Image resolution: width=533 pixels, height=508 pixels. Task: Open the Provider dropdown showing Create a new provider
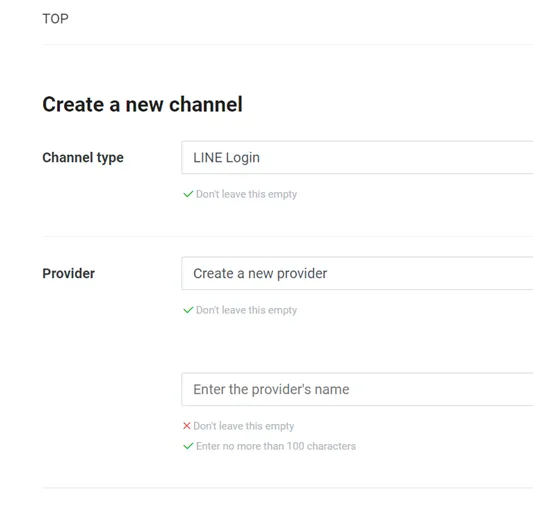click(x=357, y=273)
